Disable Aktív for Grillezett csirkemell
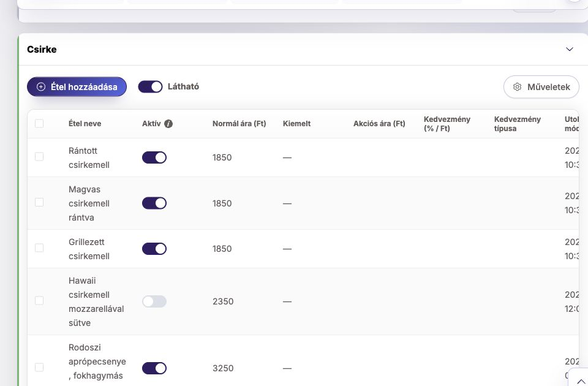This screenshot has width=588, height=386. point(154,249)
